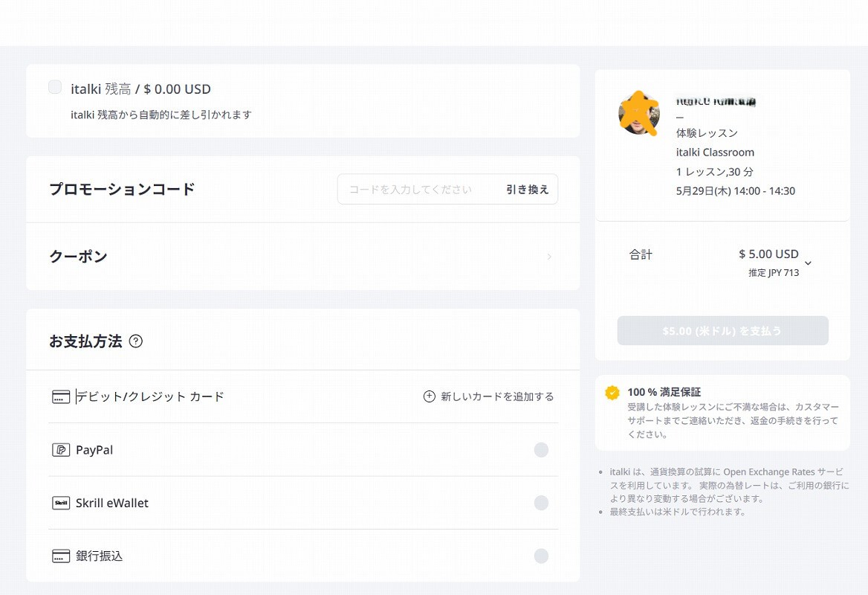868x595 pixels.
Task: Select the 銀行振込 radio button
Action: [541, 556]
